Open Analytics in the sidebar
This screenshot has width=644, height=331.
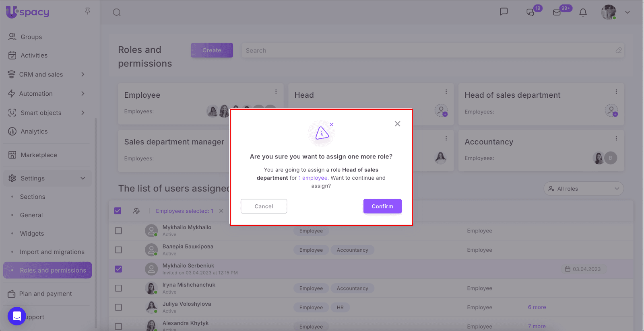tap(34, 132)
